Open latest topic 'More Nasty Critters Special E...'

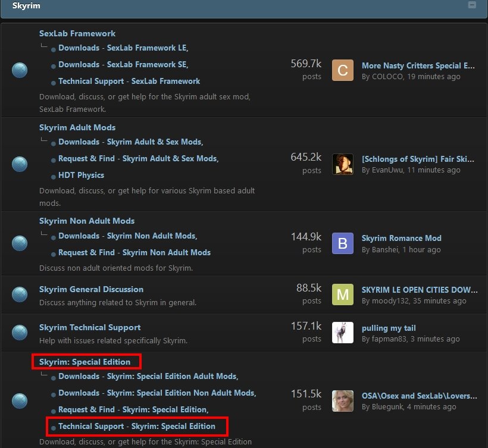418,65
